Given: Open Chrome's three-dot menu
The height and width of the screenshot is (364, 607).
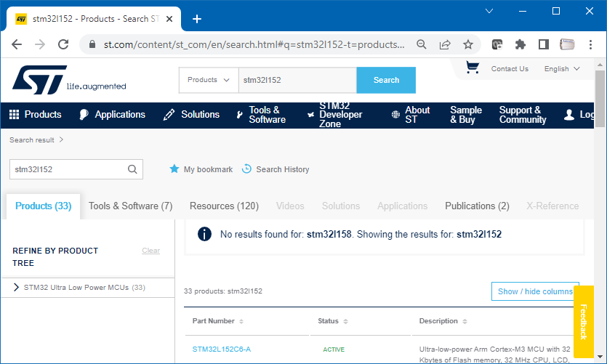Looking at the screenshot, I should (590, 44).
